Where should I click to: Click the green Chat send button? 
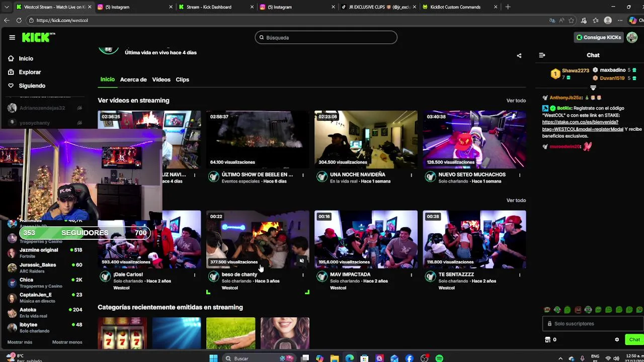tap(634, 340)
